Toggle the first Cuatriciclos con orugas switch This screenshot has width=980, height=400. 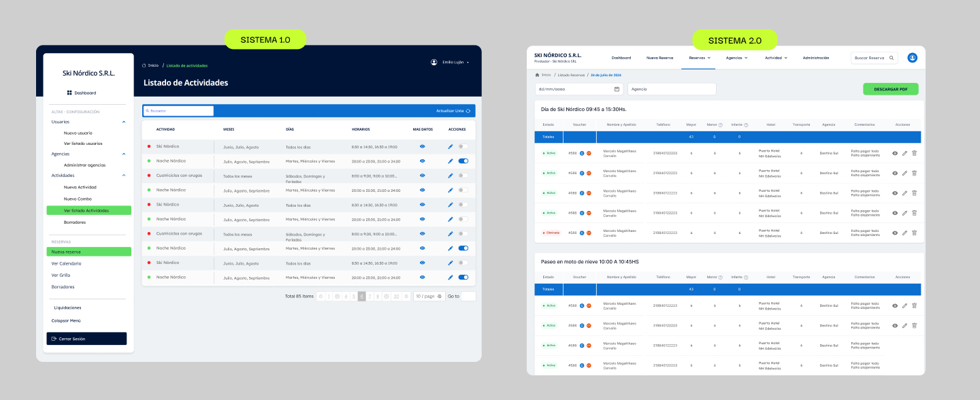463,176
